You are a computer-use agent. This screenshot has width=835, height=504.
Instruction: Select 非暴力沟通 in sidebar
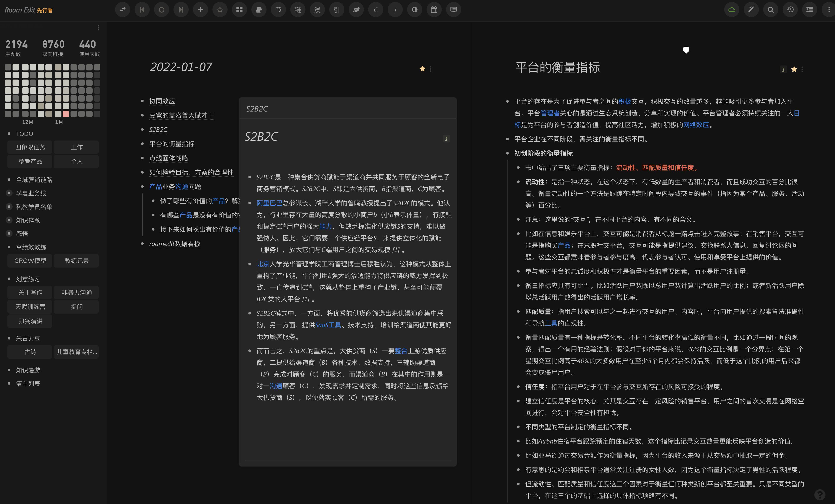coord(77,292)
